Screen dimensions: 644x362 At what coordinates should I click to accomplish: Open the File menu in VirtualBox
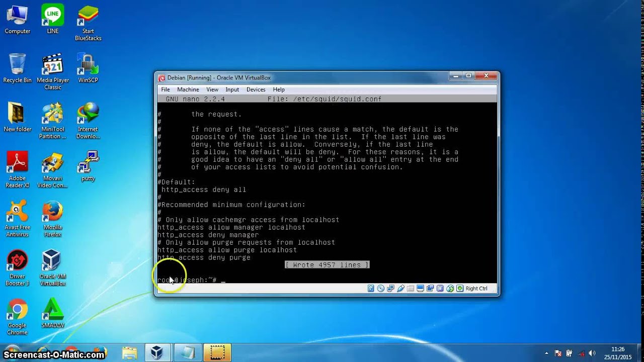click(x=166, y=89)
